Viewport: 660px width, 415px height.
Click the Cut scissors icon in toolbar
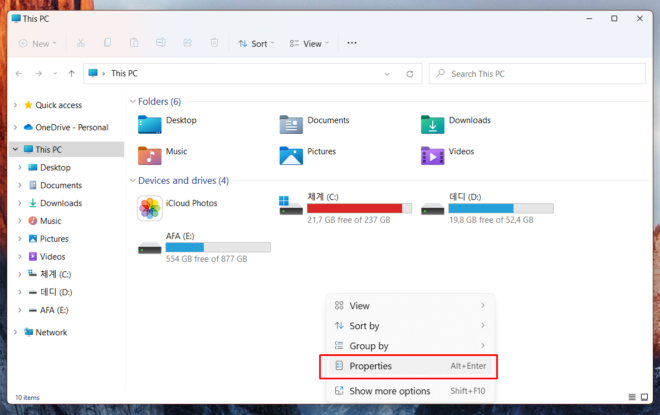coord(80,43)
